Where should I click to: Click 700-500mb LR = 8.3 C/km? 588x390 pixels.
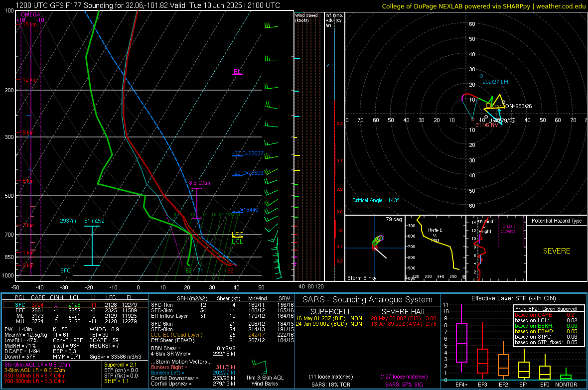click(35, 381)
